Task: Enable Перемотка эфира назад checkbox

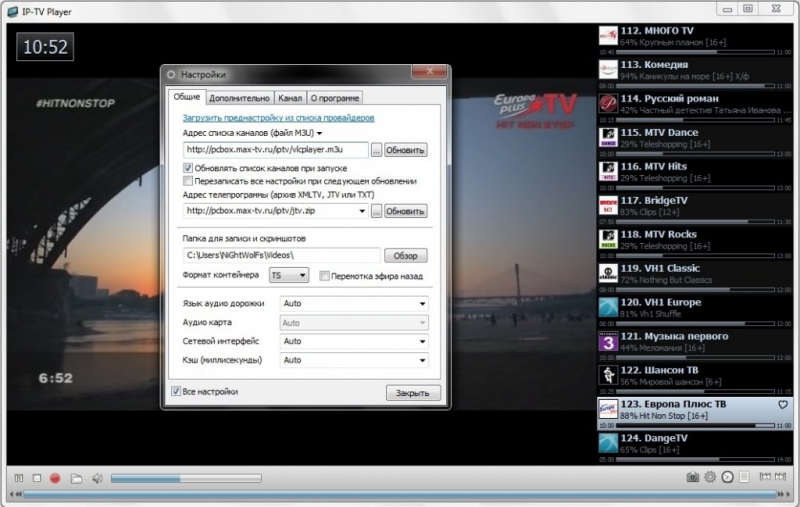Action: (324, 276)
